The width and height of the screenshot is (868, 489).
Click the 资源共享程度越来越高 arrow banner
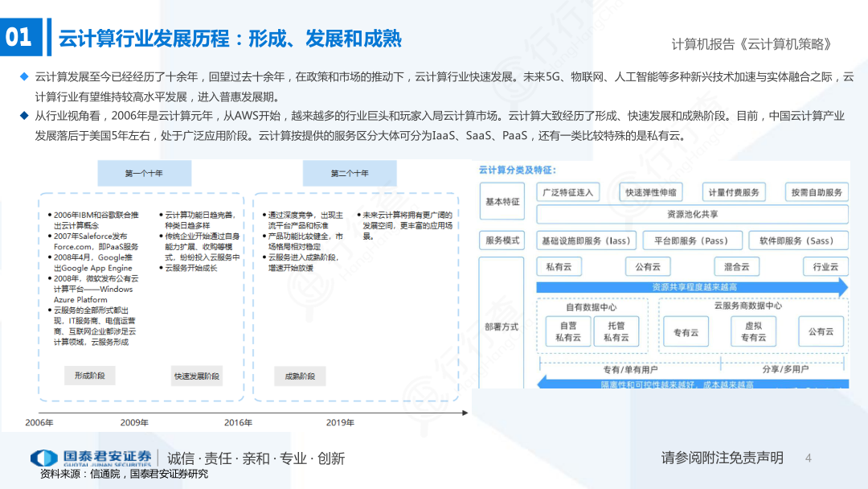(692, 287)
